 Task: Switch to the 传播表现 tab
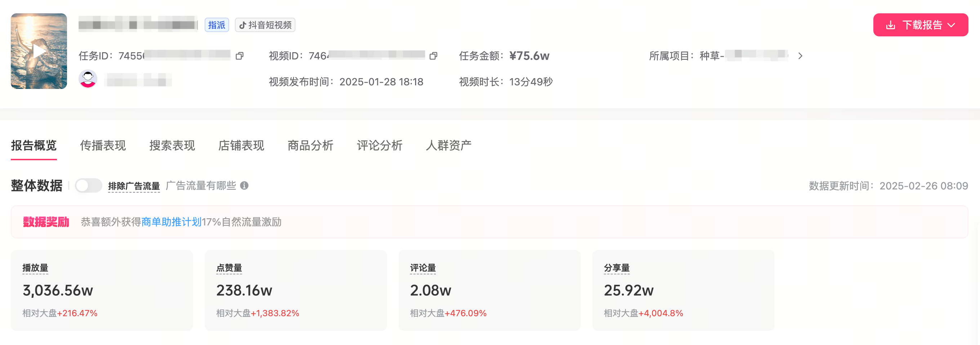click(103, 145)
